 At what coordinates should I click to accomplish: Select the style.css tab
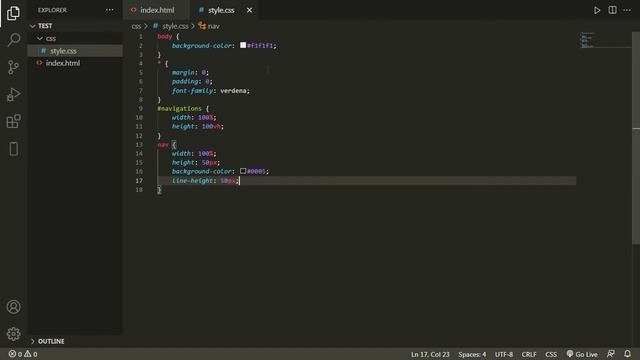pyautogui.click(x=221, y=10)
